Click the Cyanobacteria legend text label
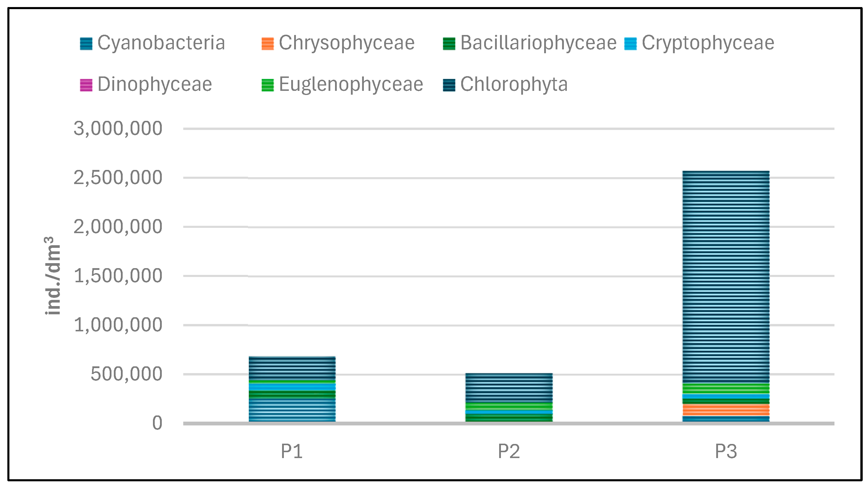Image resolution: width=868 pixels, height=491 pixels. [x=161, y=43]
